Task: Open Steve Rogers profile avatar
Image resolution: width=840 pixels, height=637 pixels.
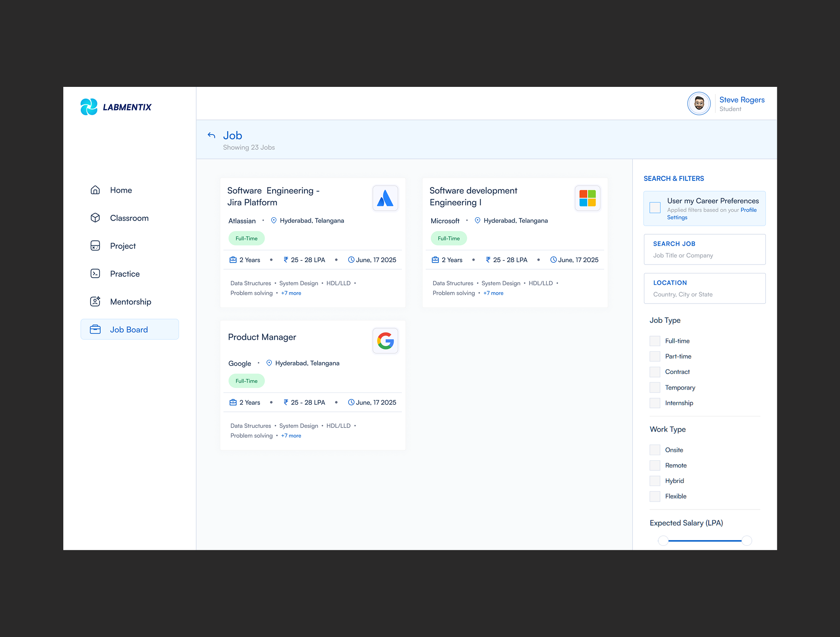Action: [699, 103]
